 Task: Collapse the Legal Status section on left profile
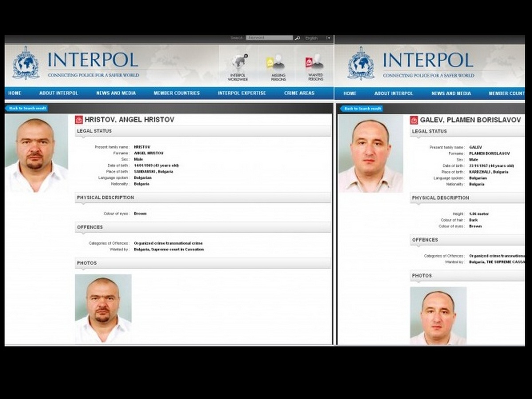click(x=203, y=131)
